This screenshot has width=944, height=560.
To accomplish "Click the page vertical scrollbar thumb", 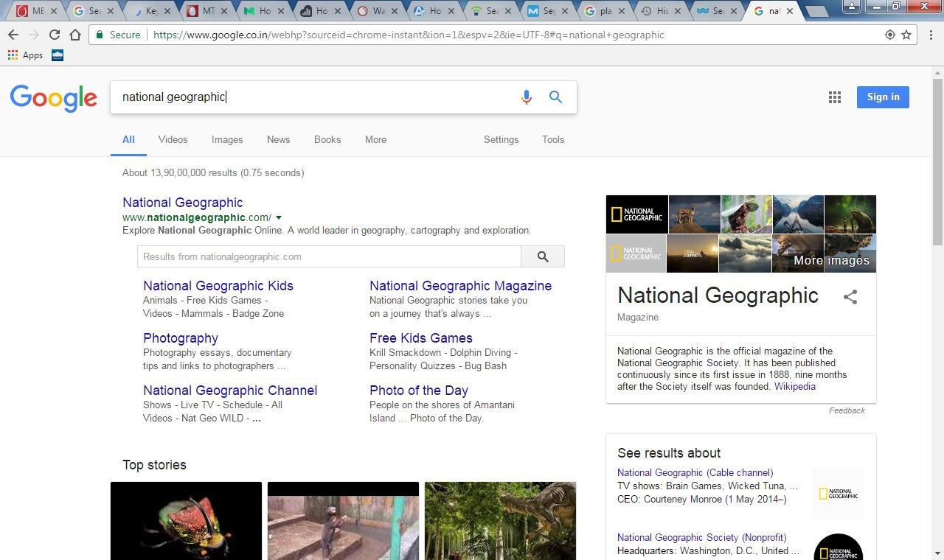I will pyautogui.click(x=937, y=161).
